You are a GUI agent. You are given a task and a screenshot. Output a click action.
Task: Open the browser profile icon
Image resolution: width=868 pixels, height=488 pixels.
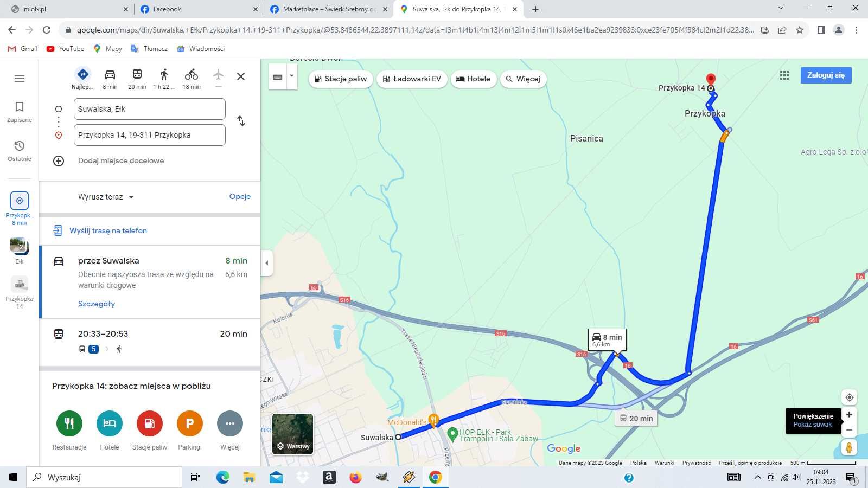click(839, 30)
